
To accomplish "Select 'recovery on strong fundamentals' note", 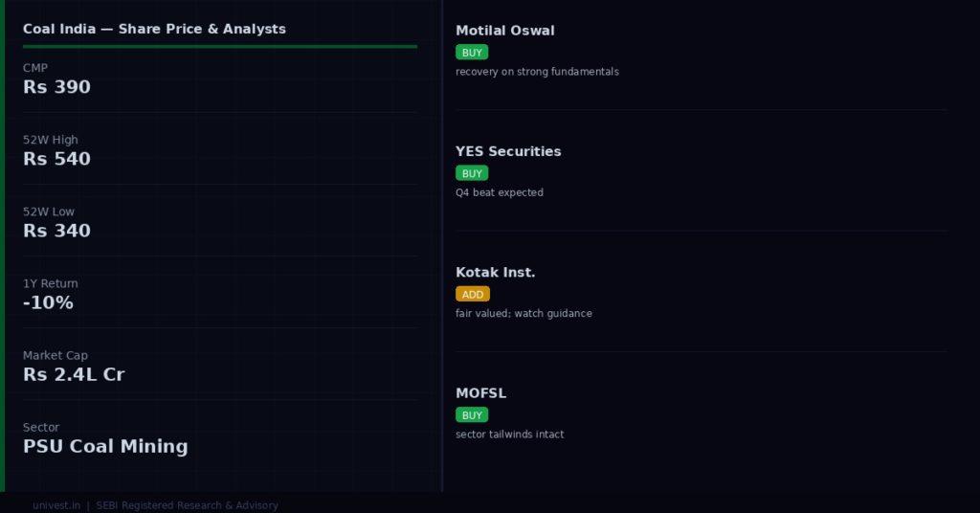I will click(538, 72).
